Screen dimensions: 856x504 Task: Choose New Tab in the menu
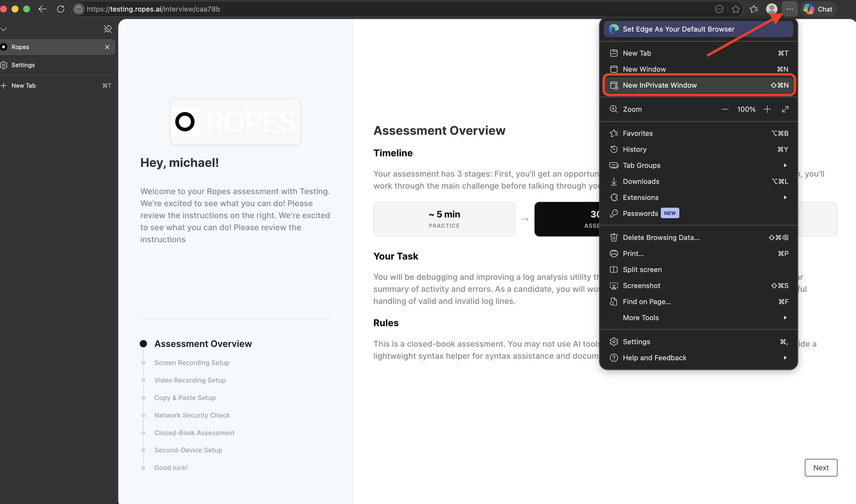pos(698,53)
